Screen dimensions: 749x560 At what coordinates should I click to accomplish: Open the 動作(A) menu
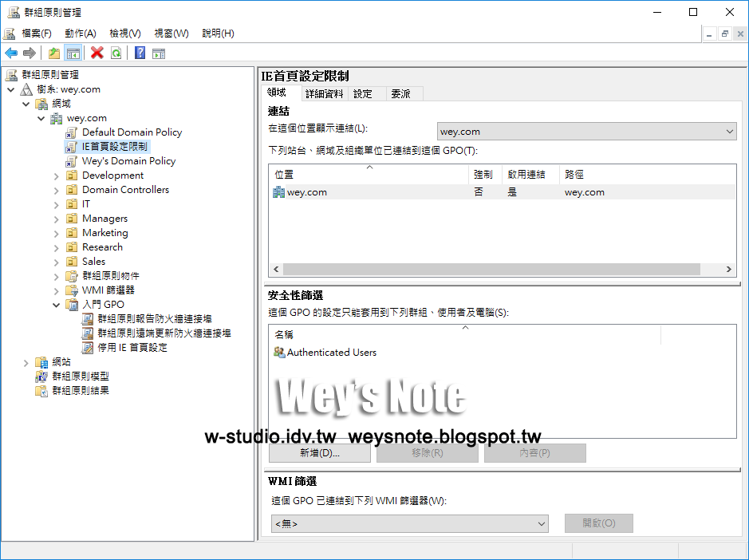pyautogui.click(x=81, y=33)
